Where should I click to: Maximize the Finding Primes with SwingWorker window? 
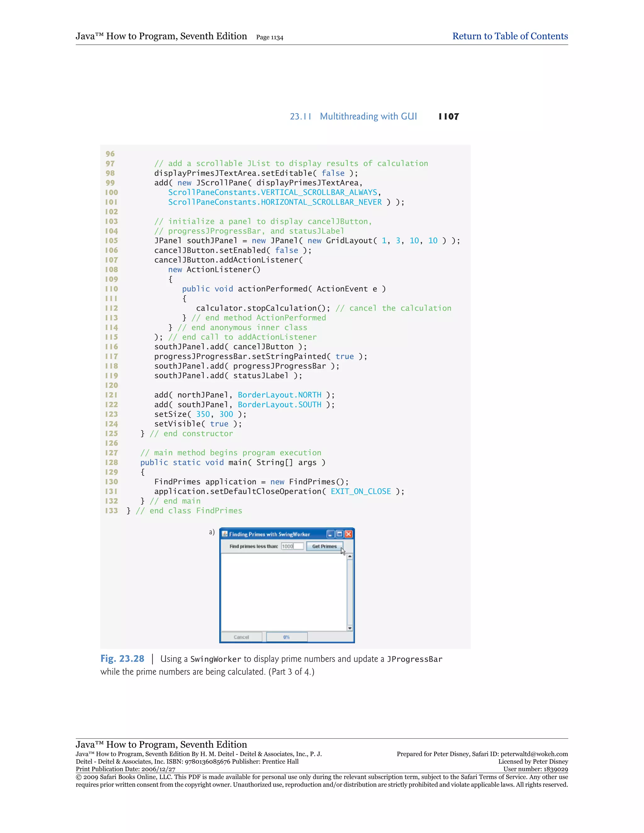pyautogui.click(x=339, y=534)
